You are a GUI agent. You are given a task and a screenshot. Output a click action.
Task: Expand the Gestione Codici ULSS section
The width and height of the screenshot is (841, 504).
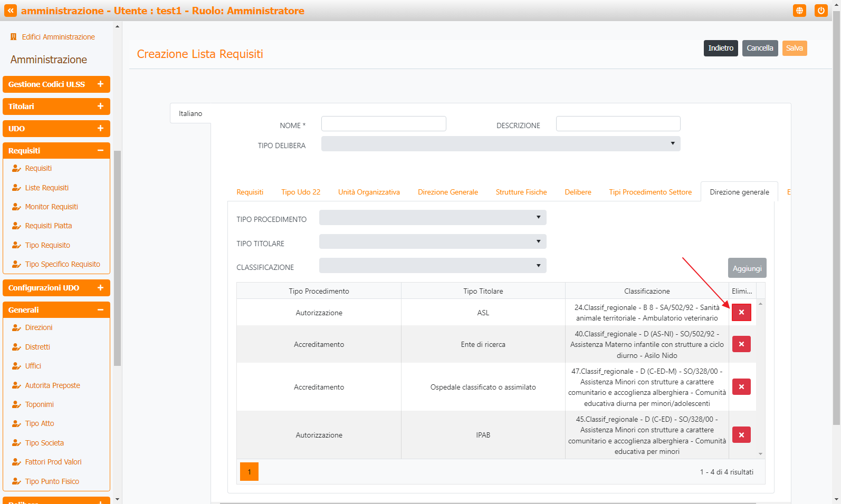(x=56, y=84)
